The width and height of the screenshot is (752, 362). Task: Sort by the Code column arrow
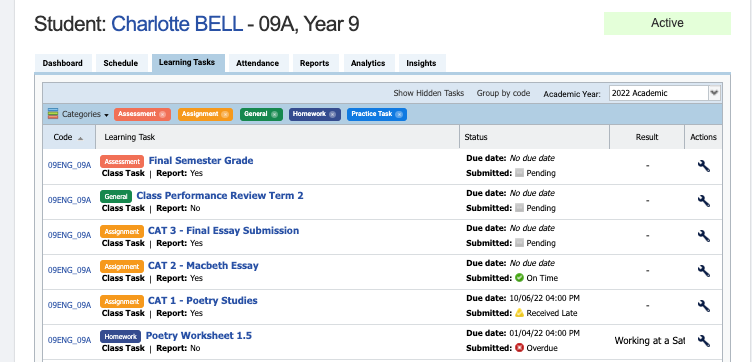(x=80, y=138)
